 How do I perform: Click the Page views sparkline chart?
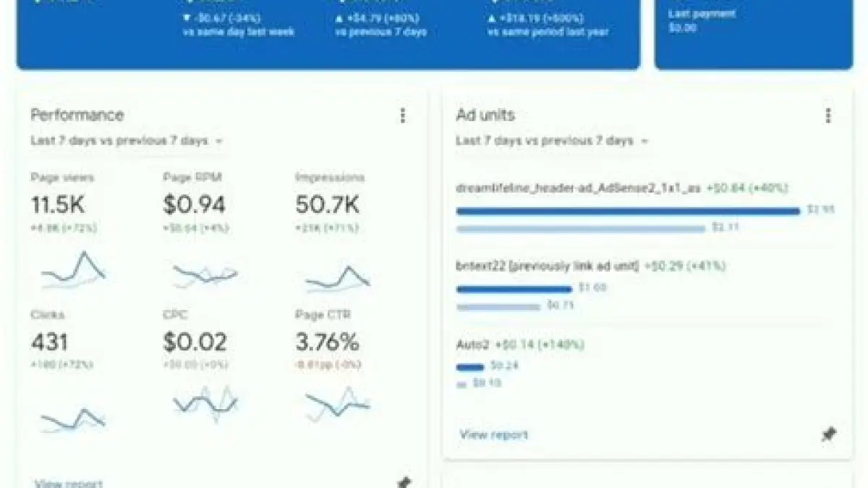(73, 270)
